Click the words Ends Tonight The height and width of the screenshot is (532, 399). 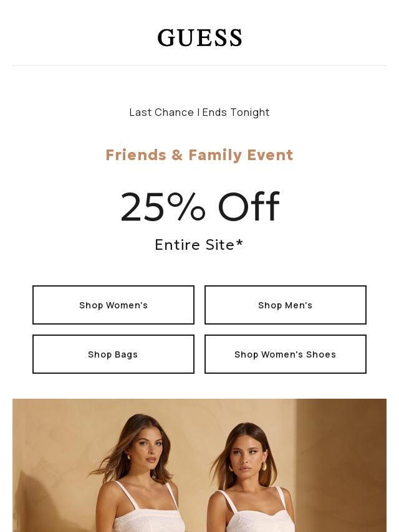point(236,112)
